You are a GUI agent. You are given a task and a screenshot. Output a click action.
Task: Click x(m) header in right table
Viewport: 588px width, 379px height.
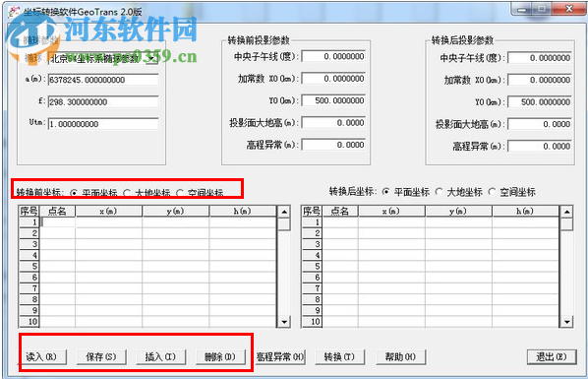click(x=391, y=211)
